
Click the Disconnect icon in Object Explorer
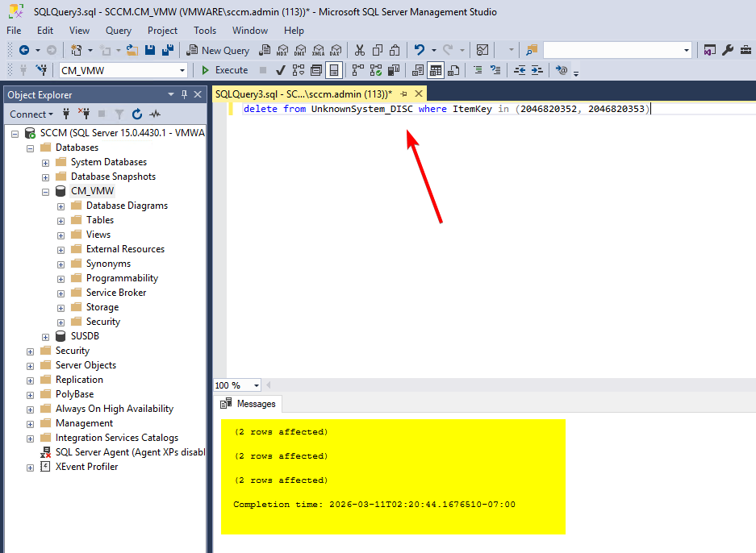84,114
